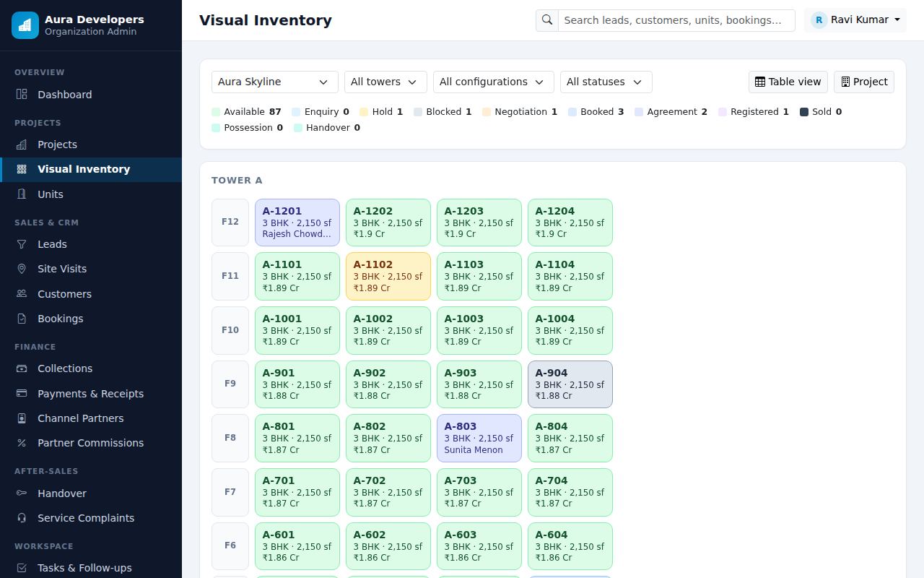
Task: Open the All towers filter
Action: coord(385,82)
